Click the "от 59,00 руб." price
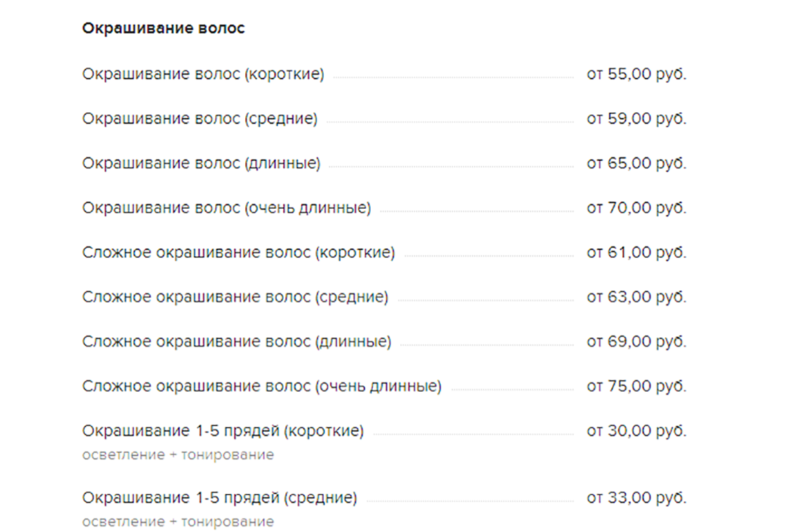The width and height of the screenshot is (799, 532). click(x=636, y=119)
